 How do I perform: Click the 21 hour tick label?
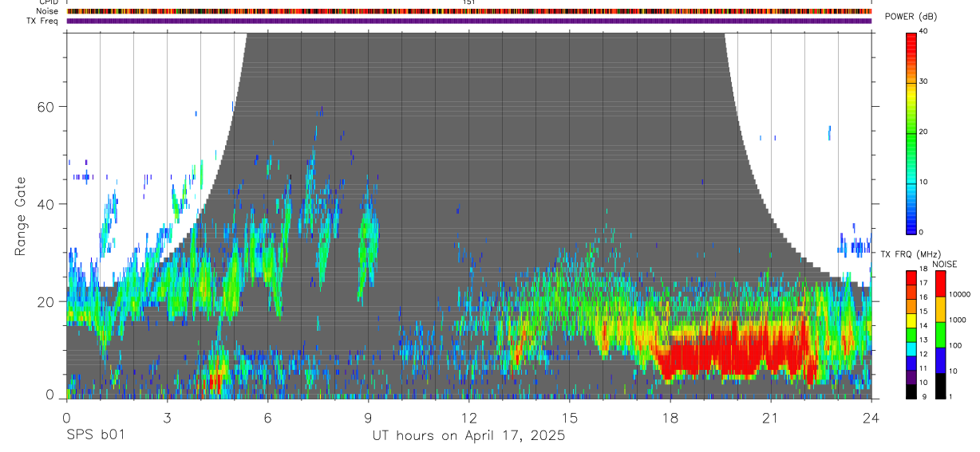(770, 417)
